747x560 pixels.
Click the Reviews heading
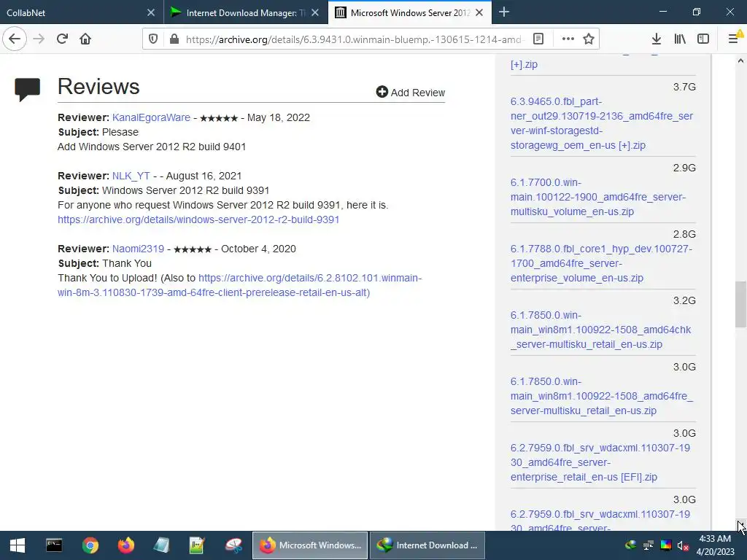click(x=98, y=86)
